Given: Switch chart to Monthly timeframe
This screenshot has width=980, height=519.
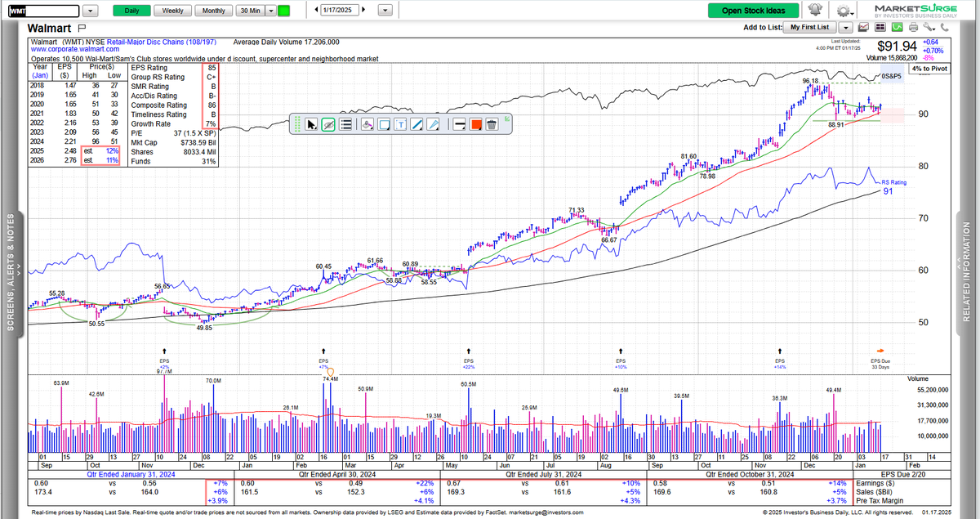Looking at the screenshot, I should point(214,11).
